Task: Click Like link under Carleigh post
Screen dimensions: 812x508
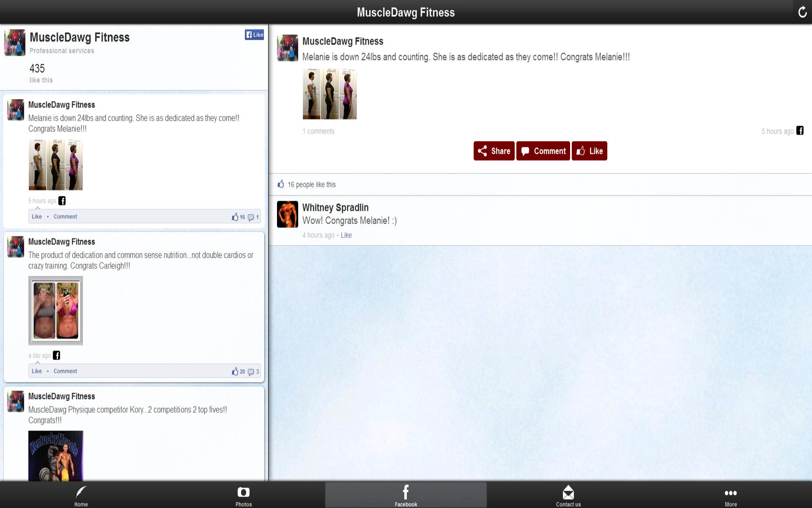Action: click(x=37, y=371)
